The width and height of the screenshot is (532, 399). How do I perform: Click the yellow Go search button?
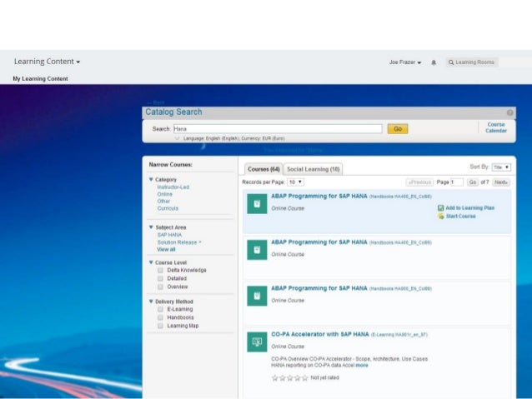pyautogui.click(x=398, y=129)
